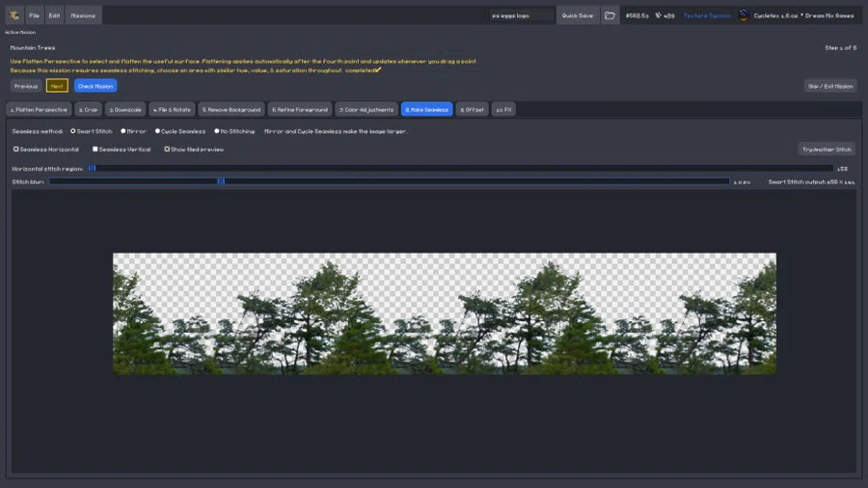Click the Stitch blur slider handle
This screenshot has width=868, height=488.
pyautogui.click(x=221, y=181)
